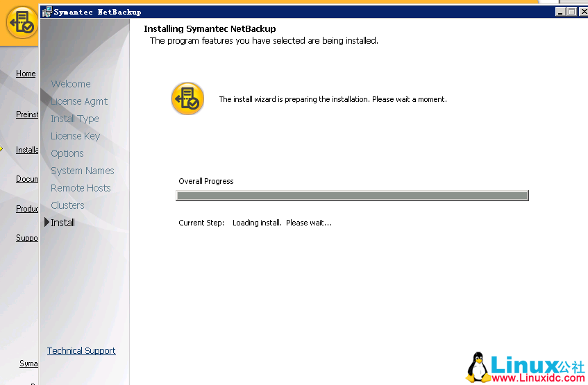Open the Support link in the background window
The width and height of the screenshot is (588, 385).
click(27, 238)
